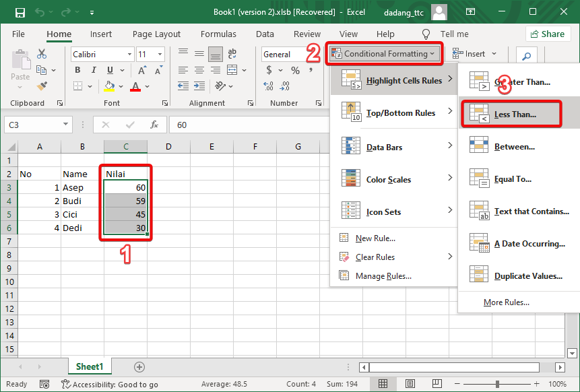Apply bold formatting to selected cells
The height and width of the screenshot is (392, 580).
click(77, 69)
